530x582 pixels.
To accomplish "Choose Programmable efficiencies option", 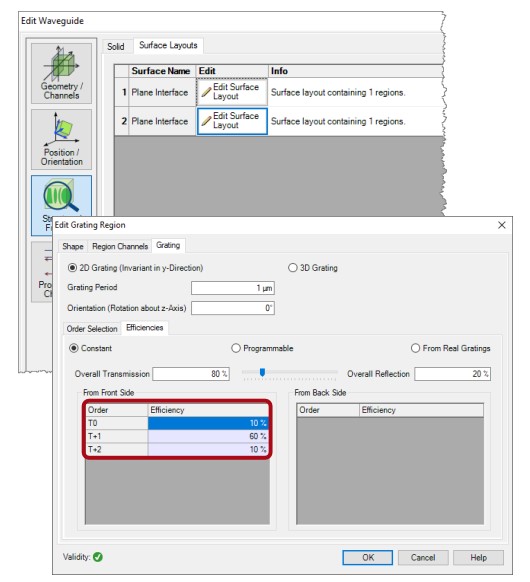I will tap(236, 348).
